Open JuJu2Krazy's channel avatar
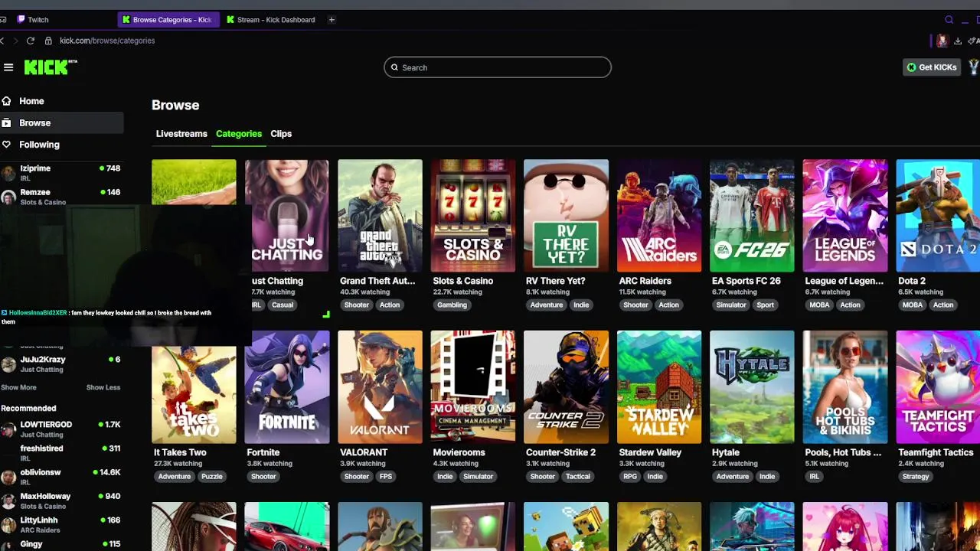This screenshot has height=551, width=980. click(x=8, y=364)
